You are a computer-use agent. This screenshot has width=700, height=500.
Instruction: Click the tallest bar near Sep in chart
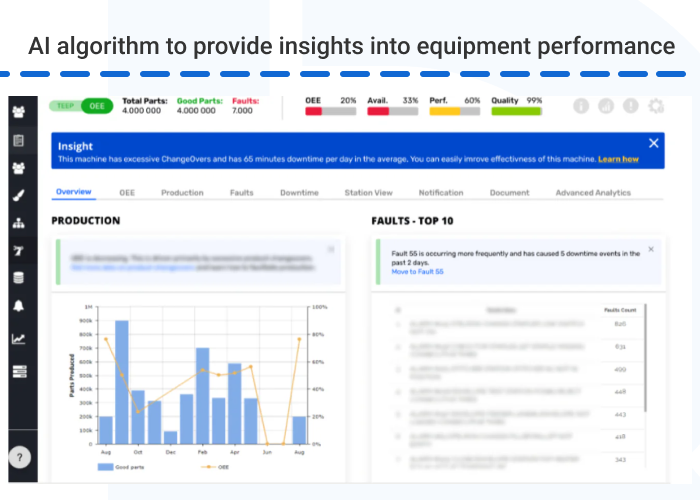122,382
